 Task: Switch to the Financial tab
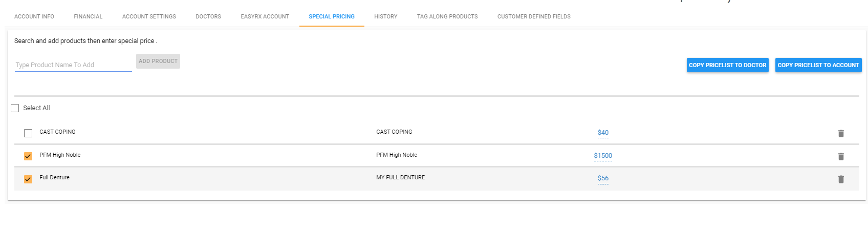[88, 16]
